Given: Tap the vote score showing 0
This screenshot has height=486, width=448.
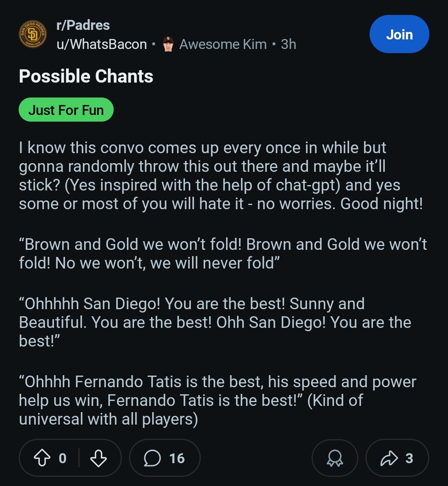Looking at the screenshot, I should (x=63, y=459).
